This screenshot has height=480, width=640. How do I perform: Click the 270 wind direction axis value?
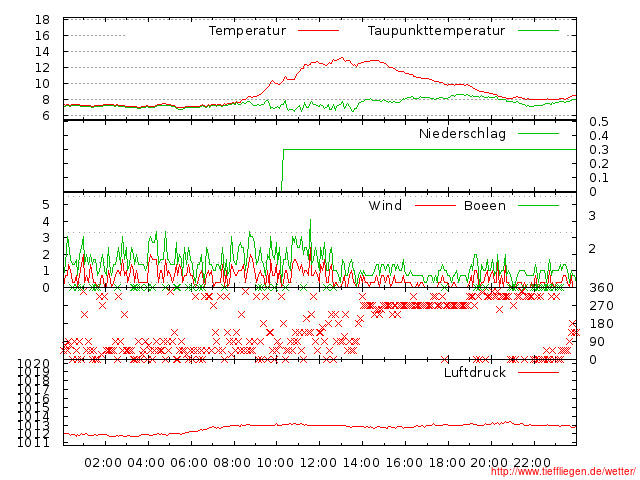(601, 306)
